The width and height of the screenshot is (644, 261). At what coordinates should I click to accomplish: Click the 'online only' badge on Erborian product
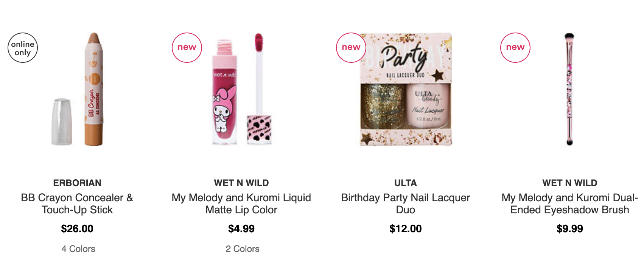tap(23, 48)
